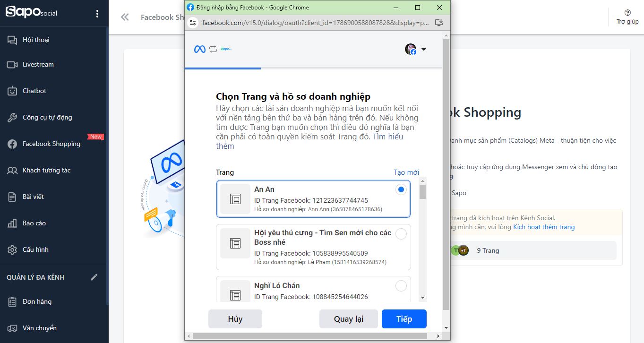View site information icon in address bar
The width and height of the screenshot is (644, 343).
(x=192, y=23)
